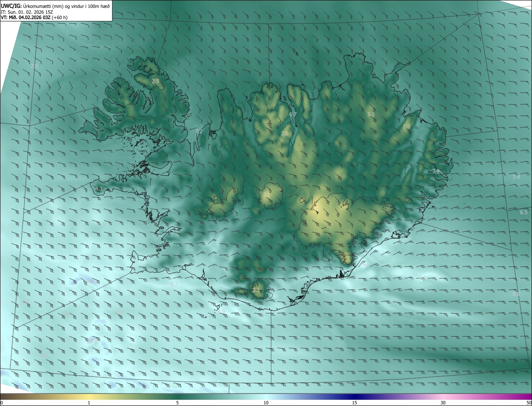Click the 30 tick on colour scale
Image resolution: width=532 pixels, height=406 pixels.
pyautogui.click(x=443, y=403)
